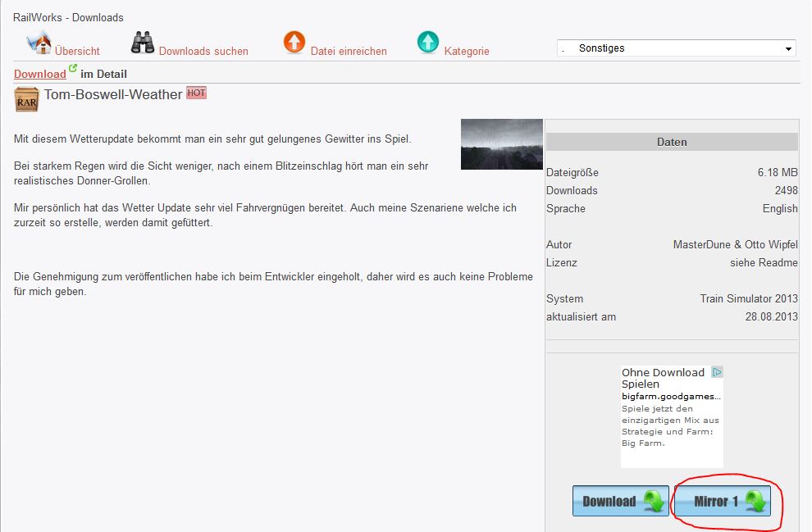This screenshot has width=812, height=532.
Task: Open the Downloads suchen link
Action: point(203,52)
